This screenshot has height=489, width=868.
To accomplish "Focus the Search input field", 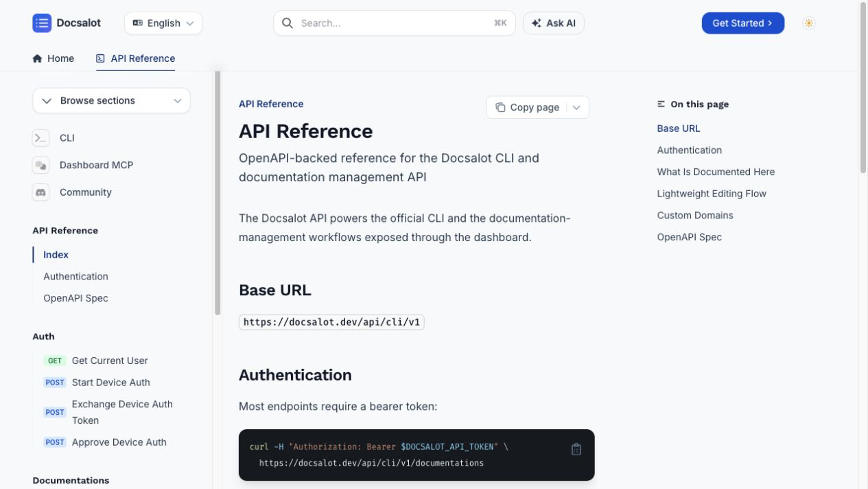I will point(395,23).
